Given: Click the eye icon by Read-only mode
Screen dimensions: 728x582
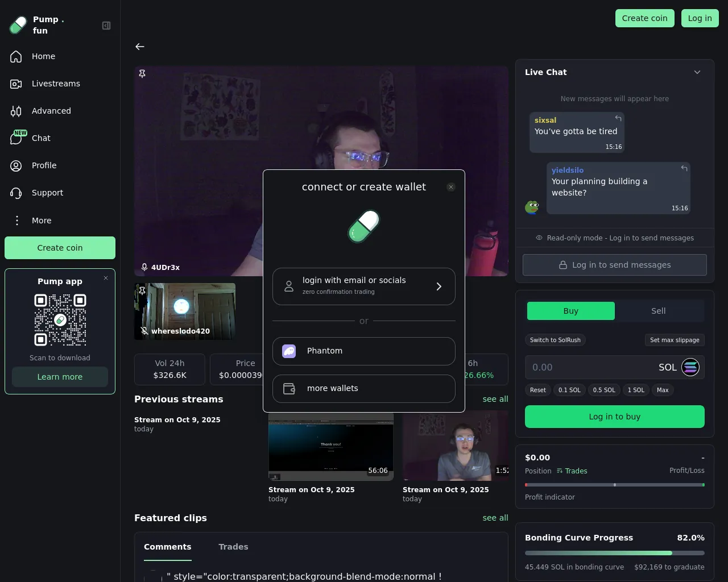Looking at the screenshot, I should (x=539, y=238).
